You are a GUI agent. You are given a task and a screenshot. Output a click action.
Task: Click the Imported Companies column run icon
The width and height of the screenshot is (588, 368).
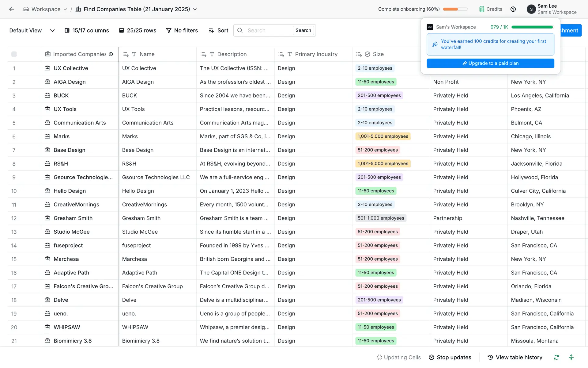click(111, 54)
